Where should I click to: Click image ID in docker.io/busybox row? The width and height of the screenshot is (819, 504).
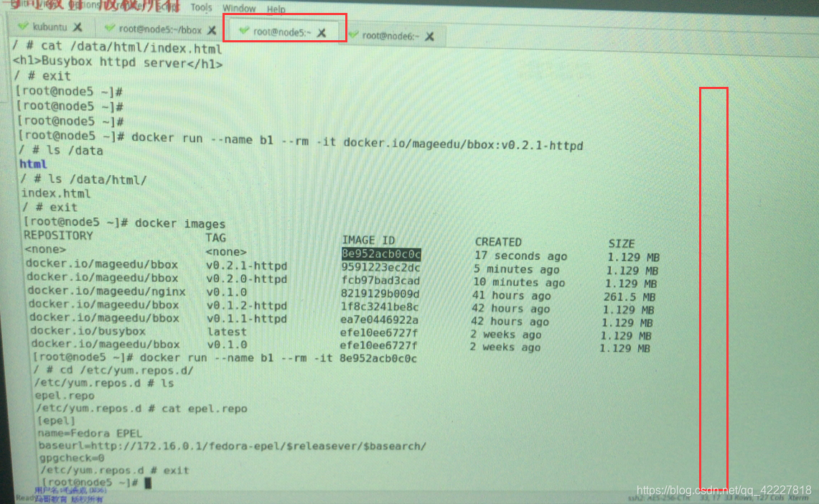pos(379,332)
